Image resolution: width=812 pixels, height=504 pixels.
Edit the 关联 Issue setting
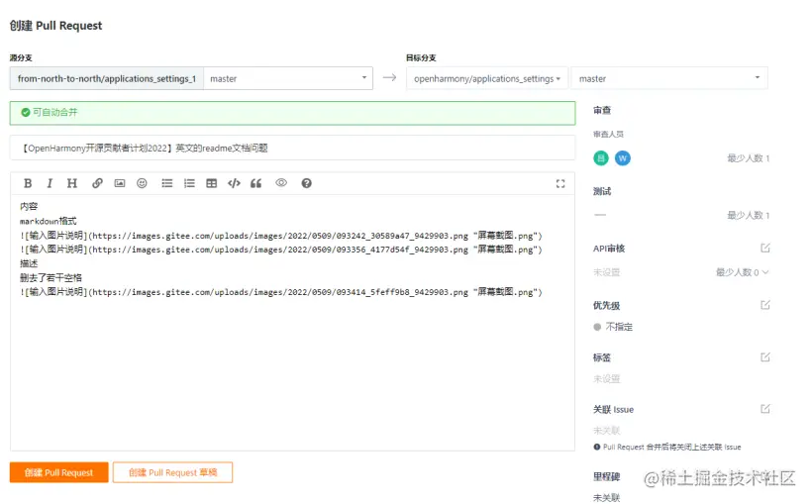pyautogui.click(x=765, y=409)
